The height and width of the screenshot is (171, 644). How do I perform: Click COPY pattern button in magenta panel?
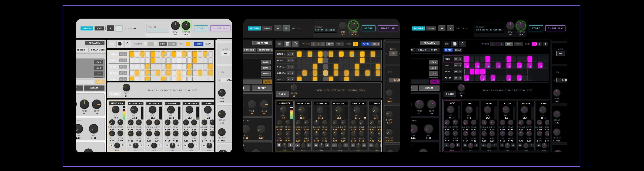pos(509,44)
